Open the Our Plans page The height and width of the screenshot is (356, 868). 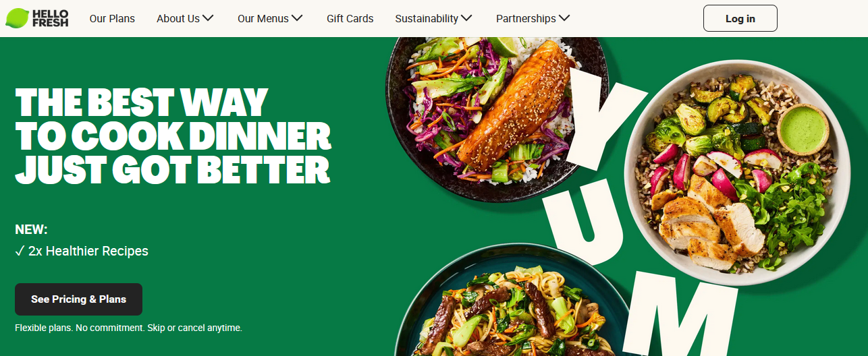112,19
